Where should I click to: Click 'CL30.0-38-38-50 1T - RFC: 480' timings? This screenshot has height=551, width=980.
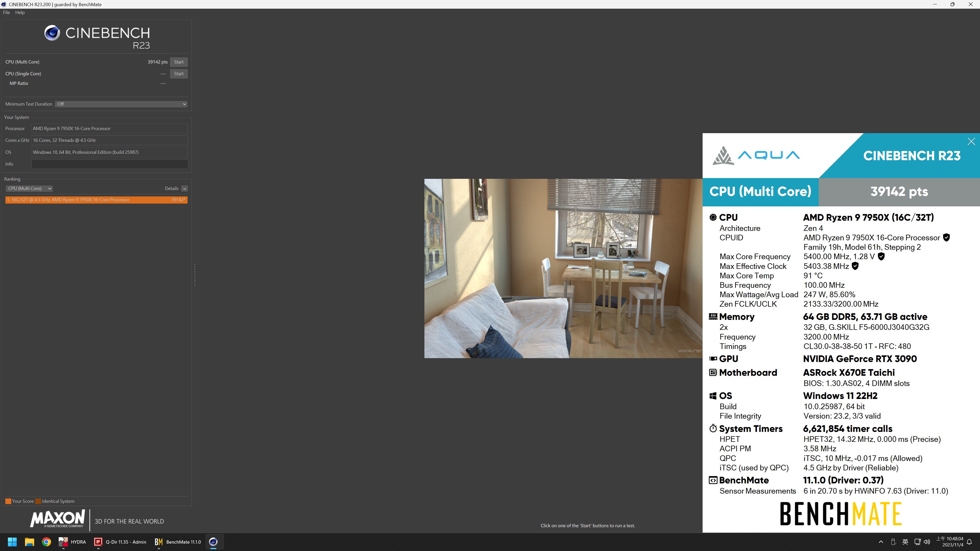click(857, 346)
